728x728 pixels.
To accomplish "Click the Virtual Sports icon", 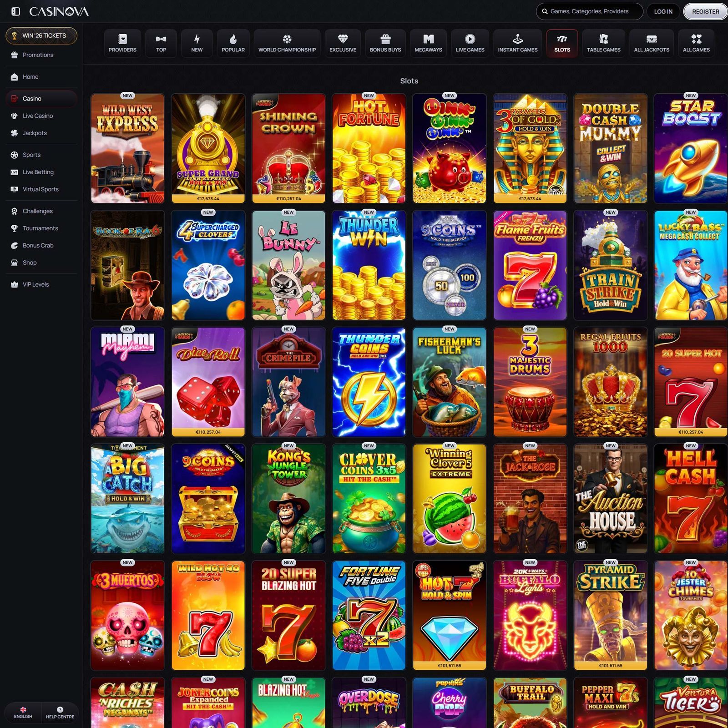I will (14, 190).
